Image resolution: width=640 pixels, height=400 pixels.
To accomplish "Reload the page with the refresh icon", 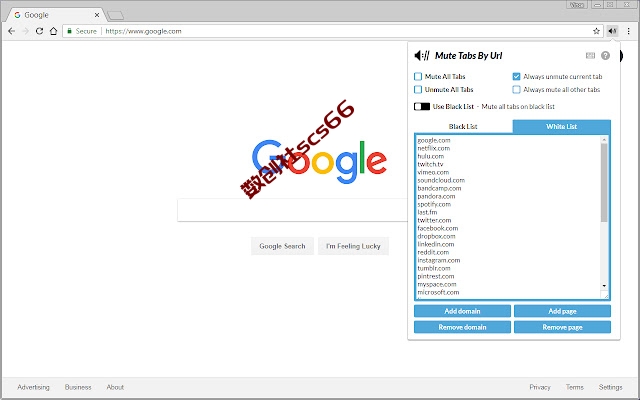I will (39, 31).
